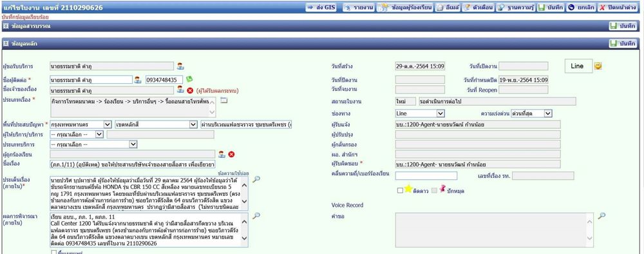Click the วันที่สร้าง value 29-ต.ค.-2564 15:09
Screen dimensions: 644x254
pos(420,66)
